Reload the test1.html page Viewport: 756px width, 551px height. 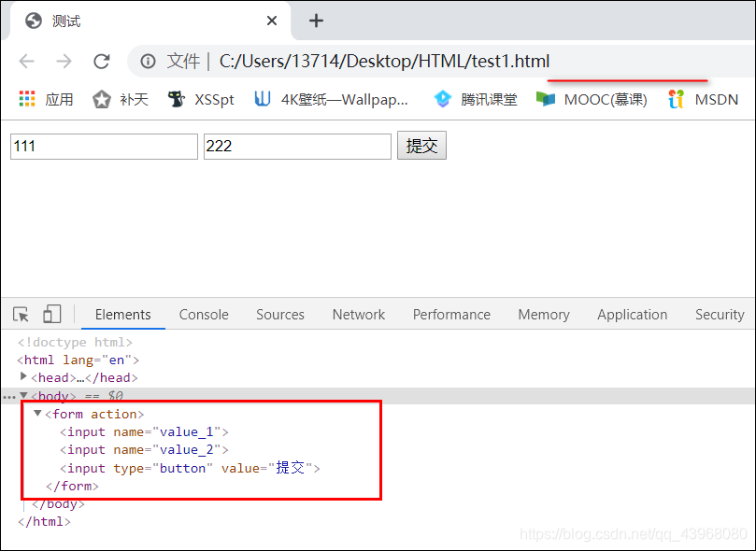click(102, 61)
